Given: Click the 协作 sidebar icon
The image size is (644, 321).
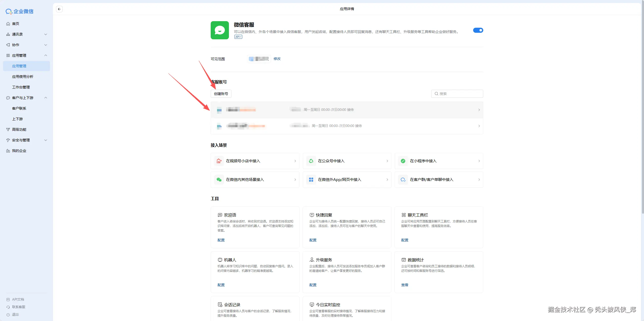Looking at the screenshot, I should [8, 45].
